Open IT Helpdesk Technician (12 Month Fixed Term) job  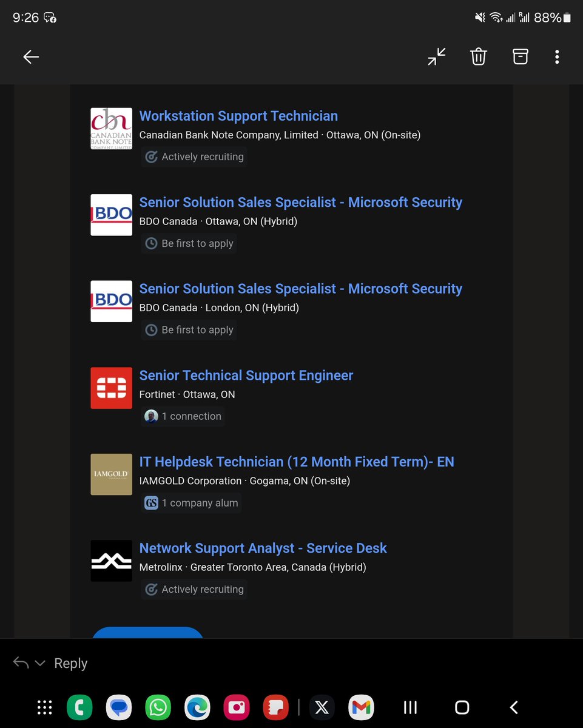coord(297,462)
